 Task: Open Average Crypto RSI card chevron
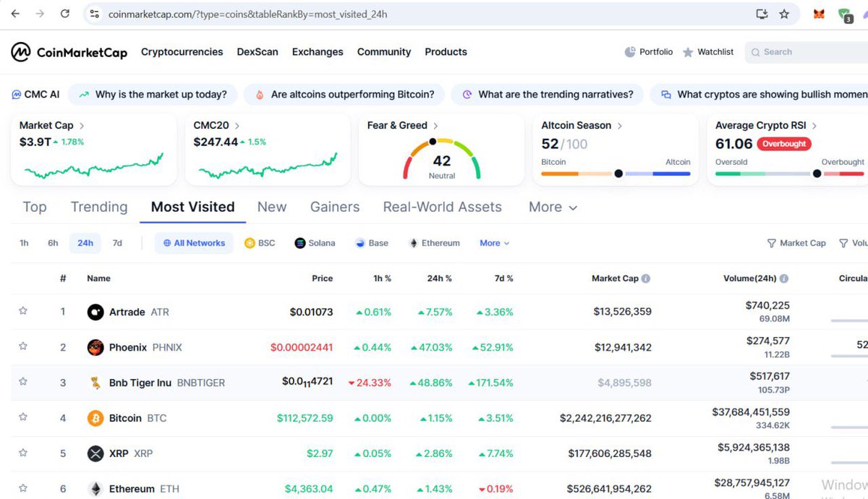pyautogui.click(x=814, y=126)
